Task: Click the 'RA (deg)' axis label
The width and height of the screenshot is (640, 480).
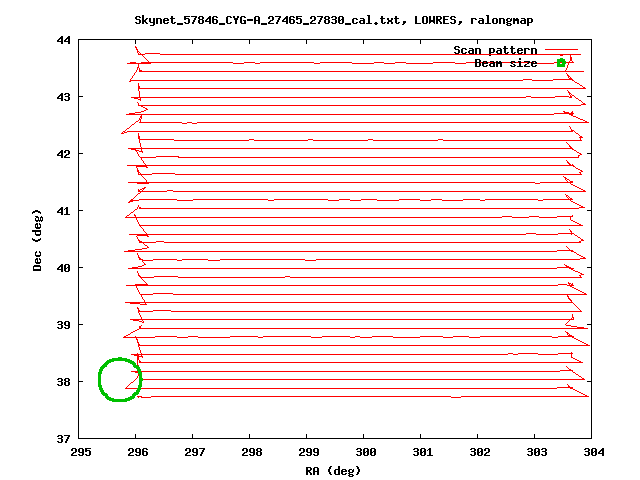Action: (333, 471)
